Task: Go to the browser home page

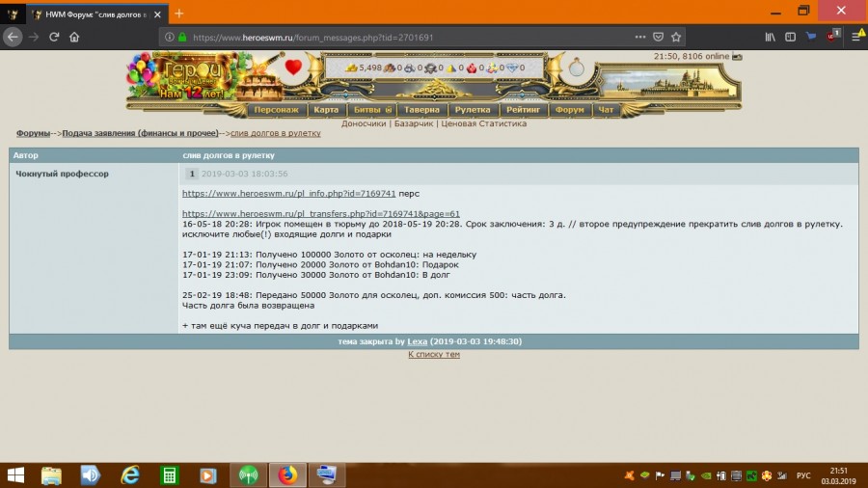Action: (x=75, y=37)
